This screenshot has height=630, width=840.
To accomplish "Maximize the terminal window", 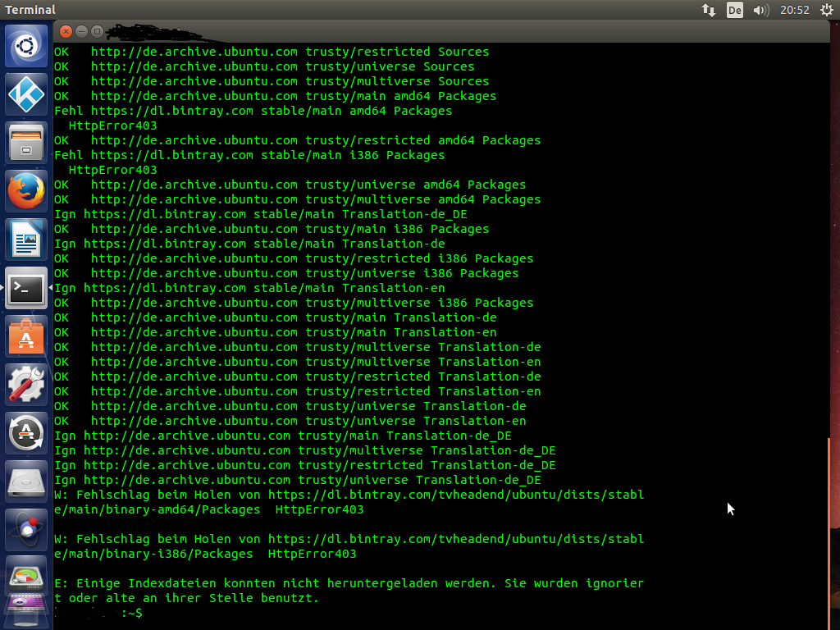I will point(97,32).
